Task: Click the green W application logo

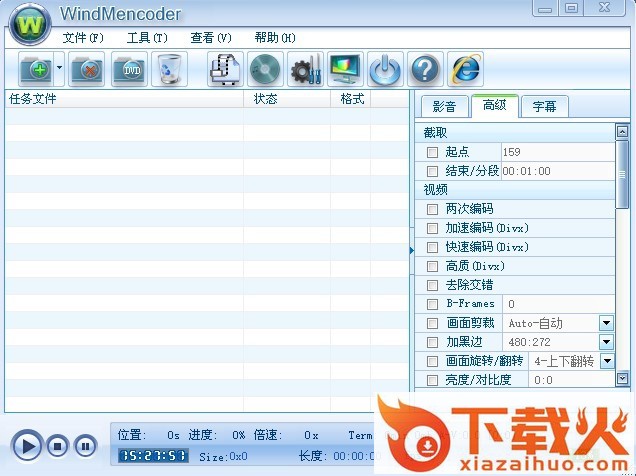Action: pyautogui.click(x=30, y=25)
